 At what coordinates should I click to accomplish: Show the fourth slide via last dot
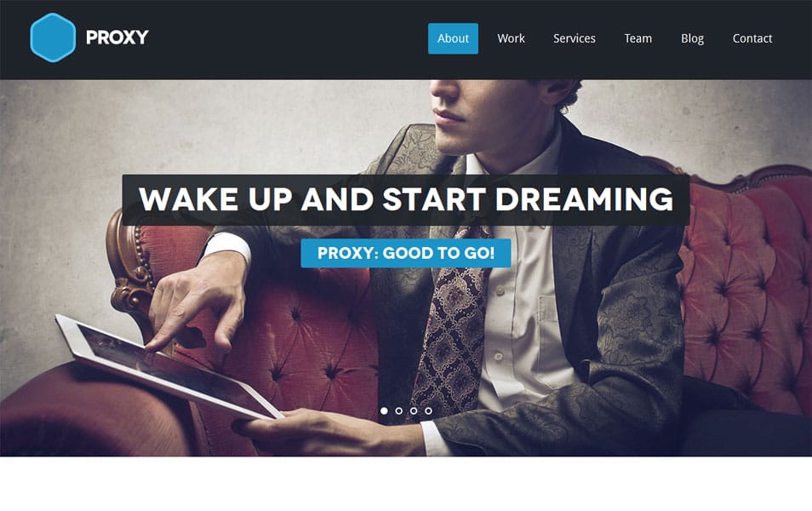(x=429, y=411)
